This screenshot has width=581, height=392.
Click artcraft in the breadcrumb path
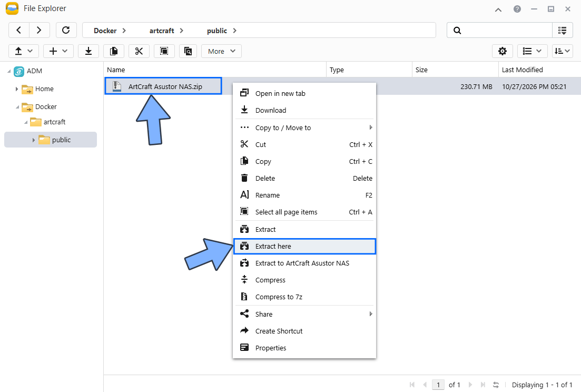(x=162, y=31)
